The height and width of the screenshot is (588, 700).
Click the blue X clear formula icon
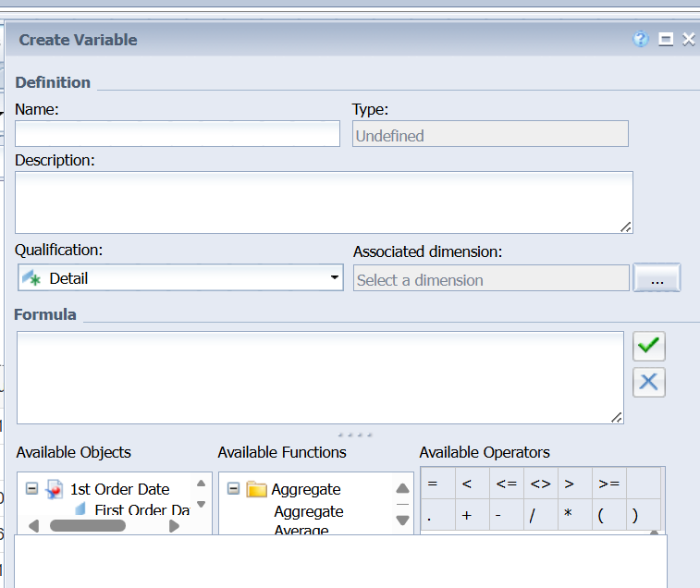[649, 382]
